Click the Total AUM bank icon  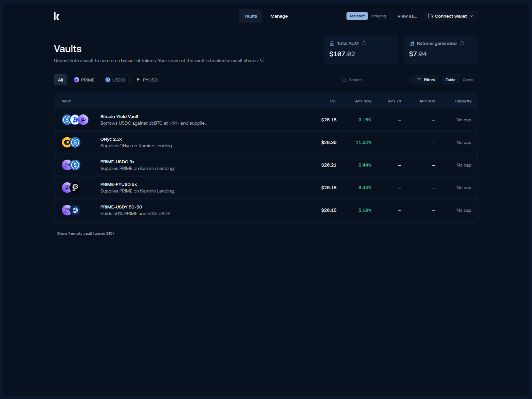(332, 43)
